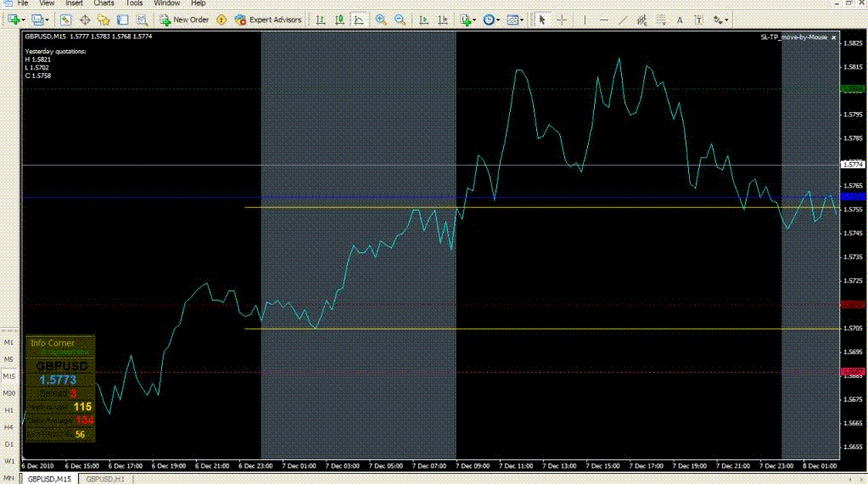Expand the Arrows dropdown arrow
The height and width of the screenshot is (484, 868).
[727, 20]
